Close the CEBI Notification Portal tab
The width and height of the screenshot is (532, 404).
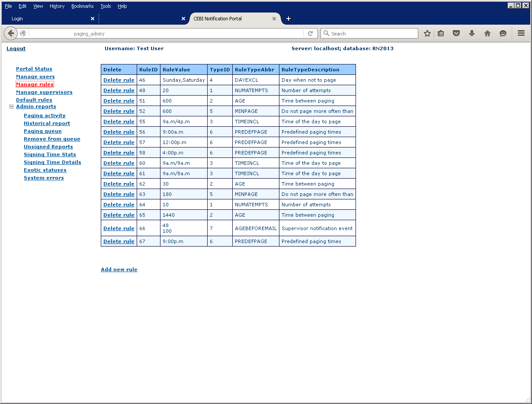click(274, 19)
